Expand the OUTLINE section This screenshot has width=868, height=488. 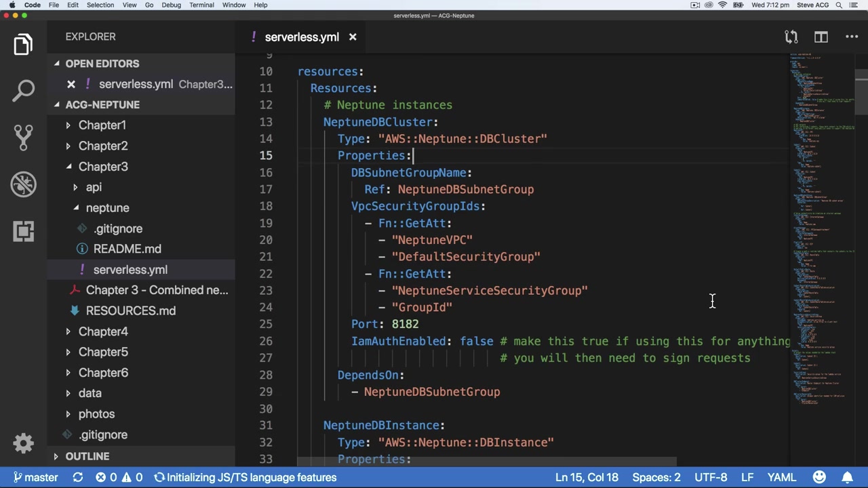pyautogui.click(x=87, y=456)
